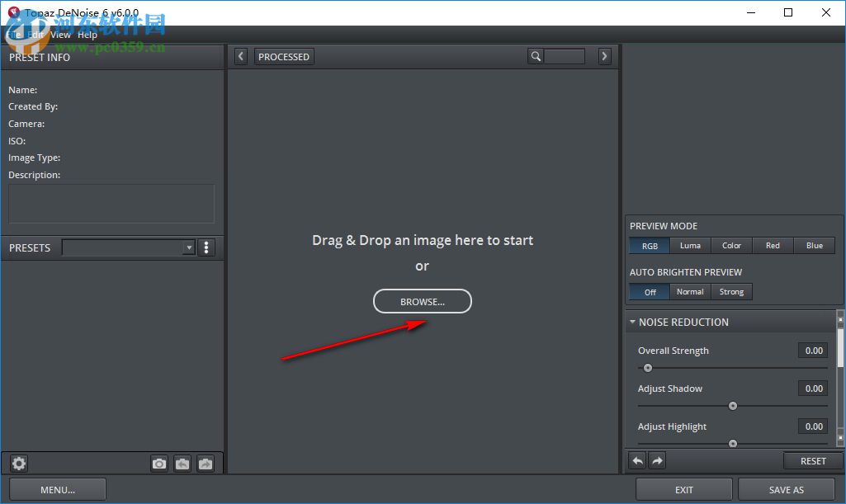Click the 'Image Type:' label

click(34, 158)
